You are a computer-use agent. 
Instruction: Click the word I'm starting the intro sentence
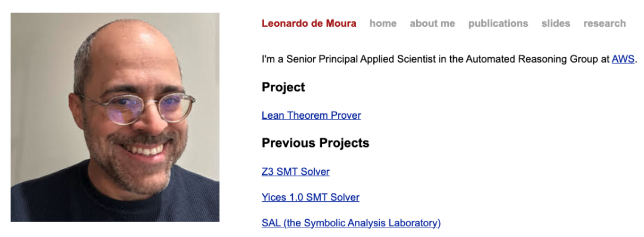pyautogui.click(x=267, y=59)
